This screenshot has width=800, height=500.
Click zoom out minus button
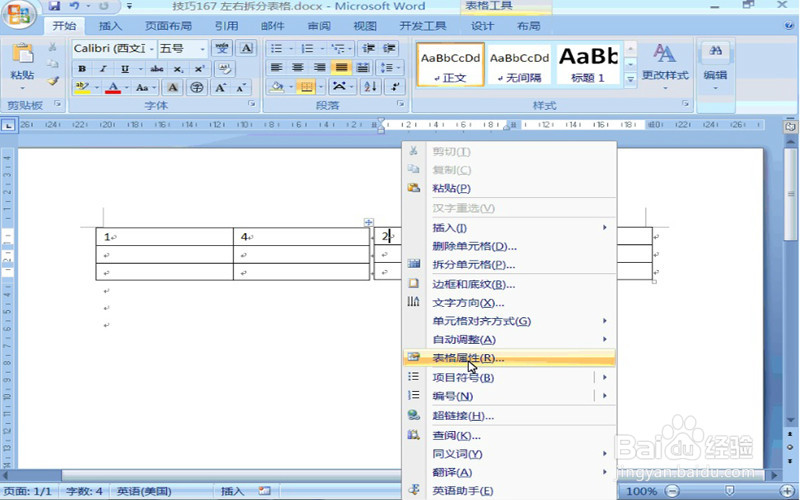pyautogui.click(x=673, y=492)
